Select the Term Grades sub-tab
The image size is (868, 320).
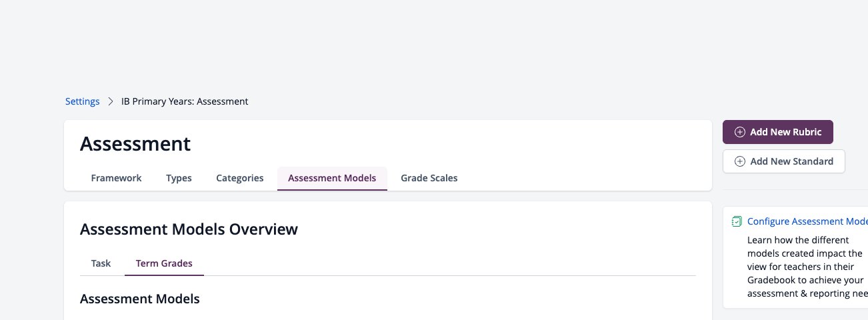pyautogui.click(x=164, y=263)
